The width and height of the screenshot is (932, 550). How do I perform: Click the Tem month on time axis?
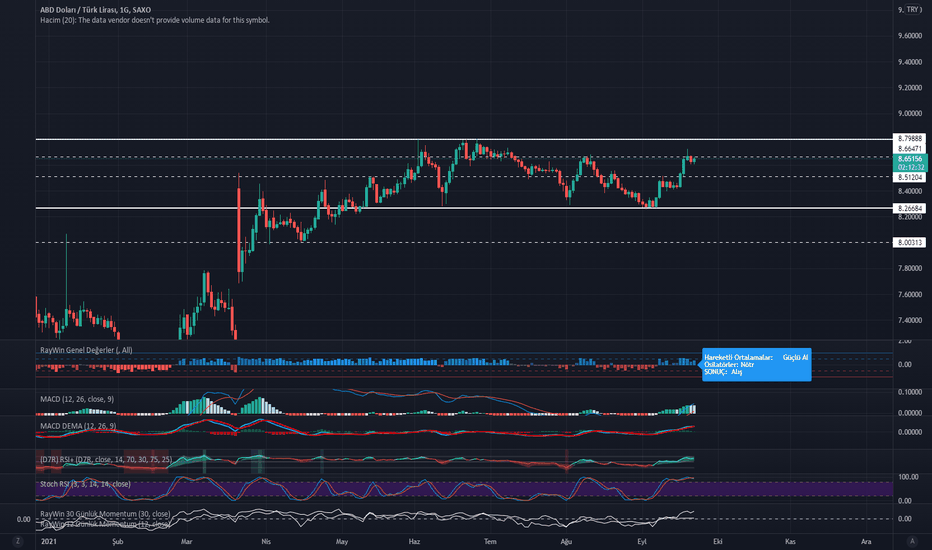click(x=490, y=542)
